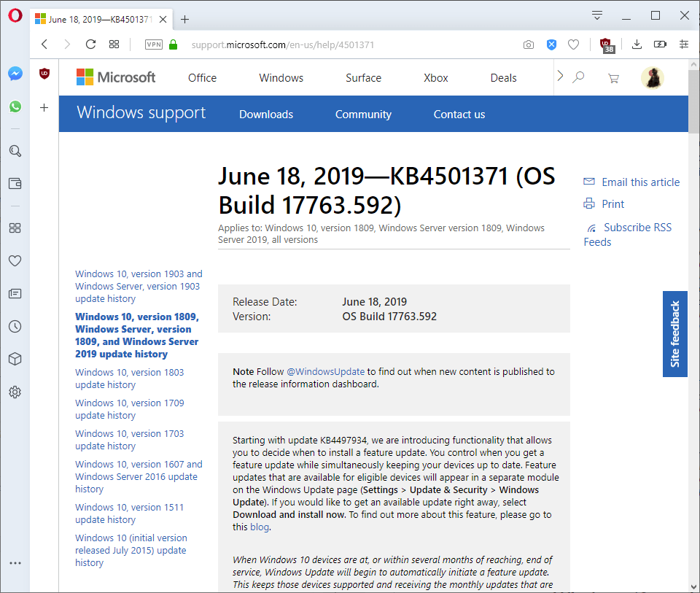Screen dimensions: 700x593
Task: Open version 1703 update history link
Action: point(130,440)
